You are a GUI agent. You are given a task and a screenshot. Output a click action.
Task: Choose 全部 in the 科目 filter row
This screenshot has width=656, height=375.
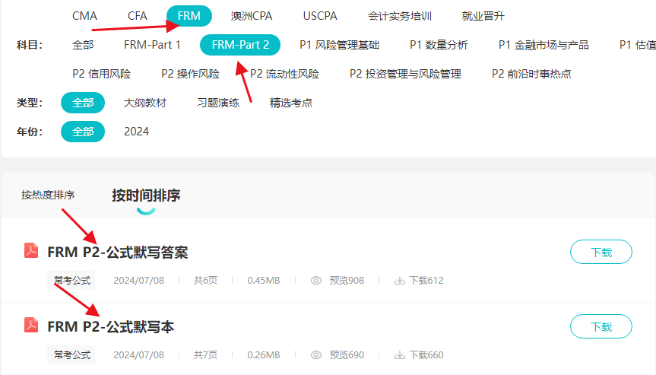(83, 45)
